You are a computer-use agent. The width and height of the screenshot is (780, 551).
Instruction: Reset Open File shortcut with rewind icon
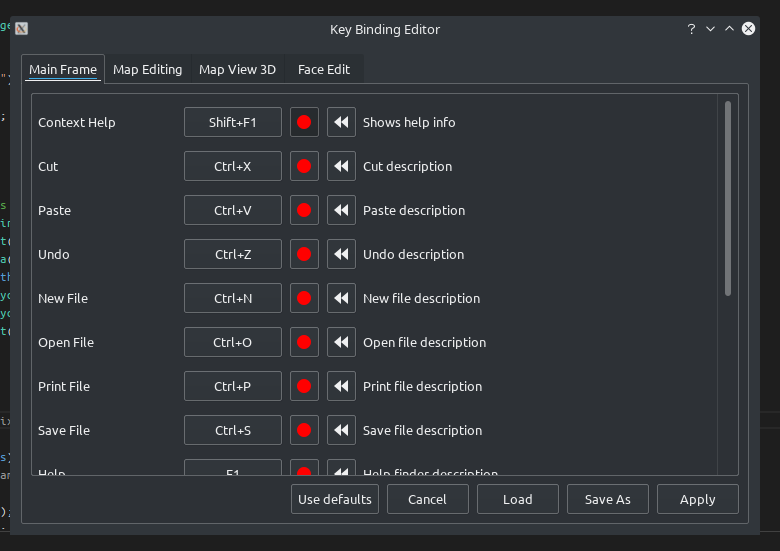(x=341, y=342)
